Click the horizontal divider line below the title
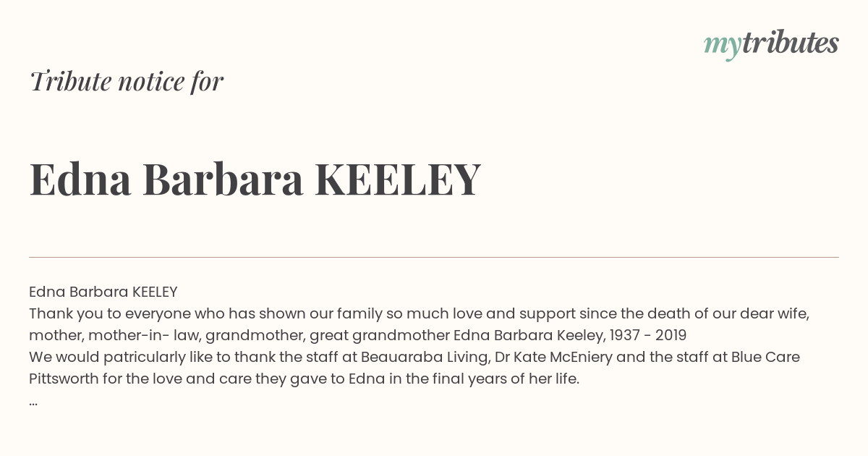The width and height of the screenshot is (868, 456). (x=434, y=257)
